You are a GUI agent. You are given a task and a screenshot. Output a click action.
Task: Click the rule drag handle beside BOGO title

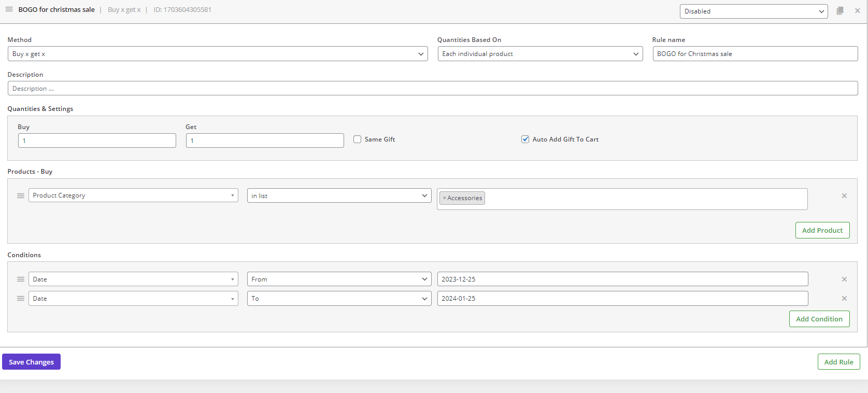[x=9, y=9]
